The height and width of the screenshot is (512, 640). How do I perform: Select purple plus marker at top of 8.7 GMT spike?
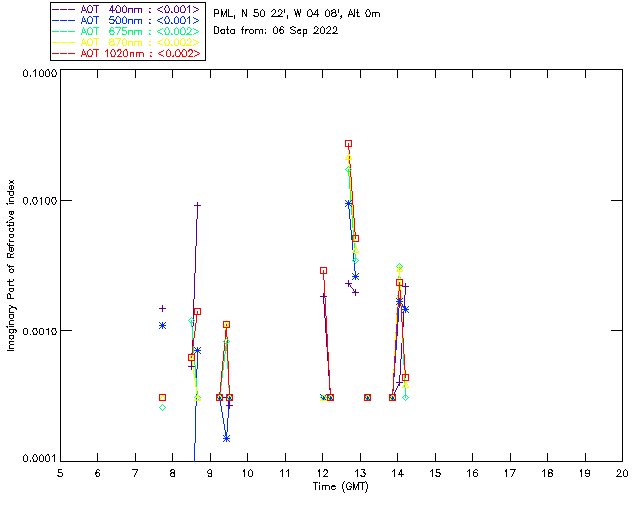pos(198,205)
